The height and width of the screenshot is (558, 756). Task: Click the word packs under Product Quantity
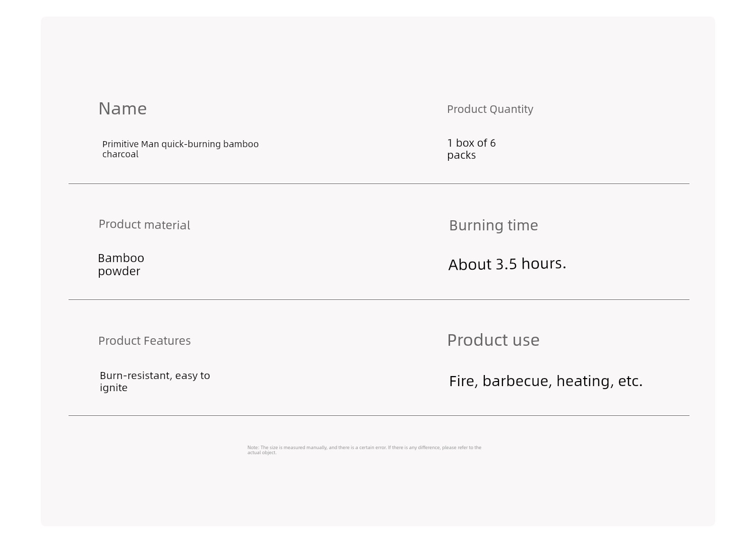[461, 155]
